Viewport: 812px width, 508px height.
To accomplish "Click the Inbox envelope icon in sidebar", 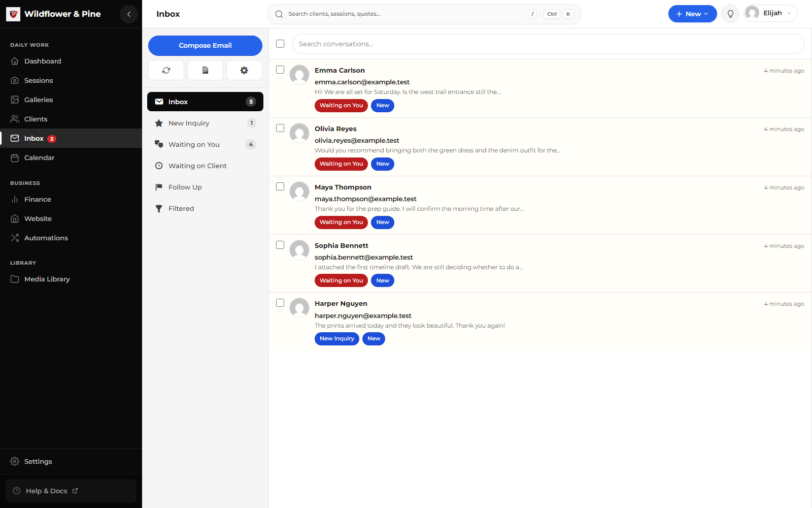I will tap(15, 138).
